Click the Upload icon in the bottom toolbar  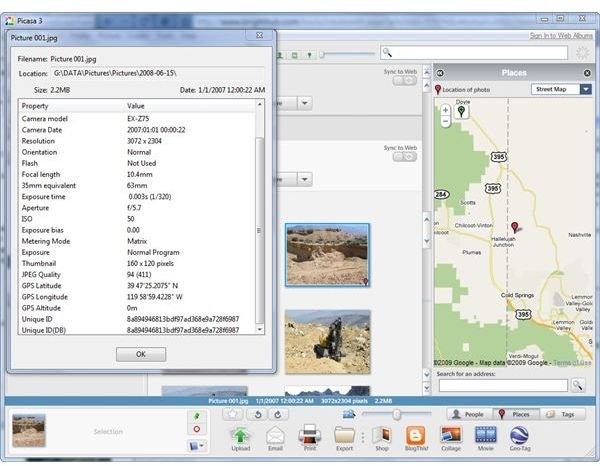(x=240, y=435)
